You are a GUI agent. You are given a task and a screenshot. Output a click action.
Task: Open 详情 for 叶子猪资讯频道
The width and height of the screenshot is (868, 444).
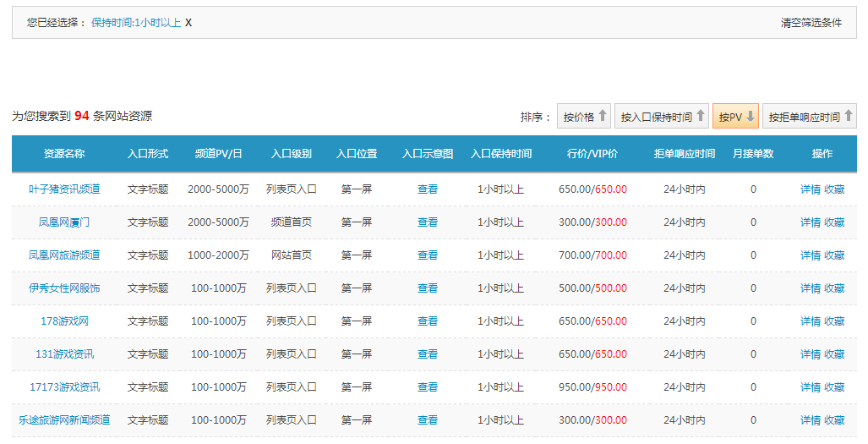pos(811,189)
